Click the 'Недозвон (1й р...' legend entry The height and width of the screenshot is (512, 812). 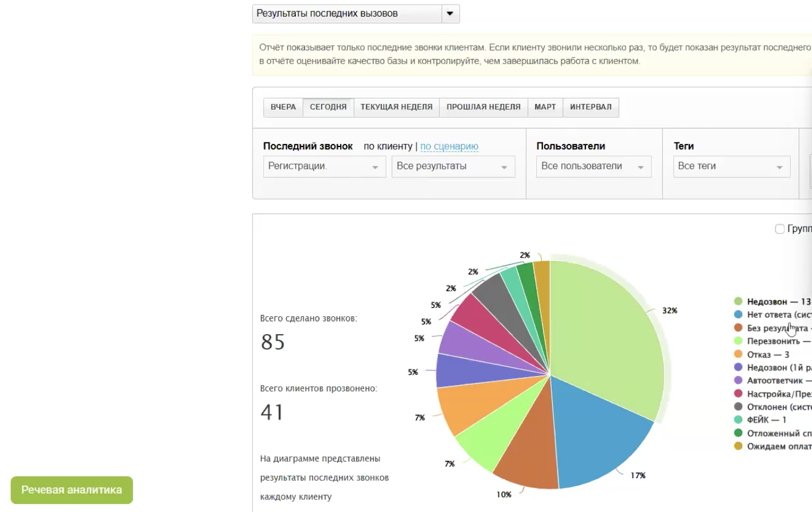point(772,367)
